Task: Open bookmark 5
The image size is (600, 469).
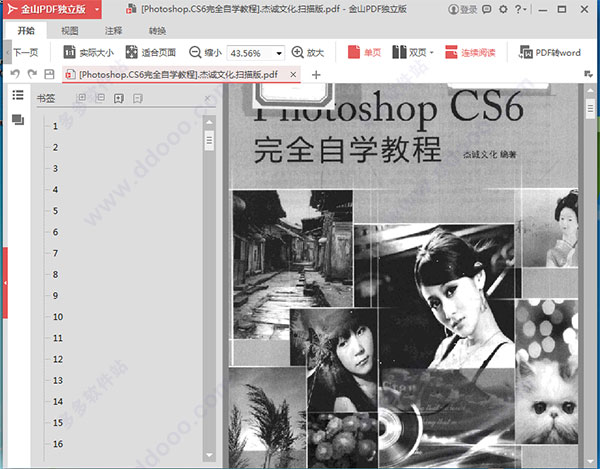Action: 55,211
